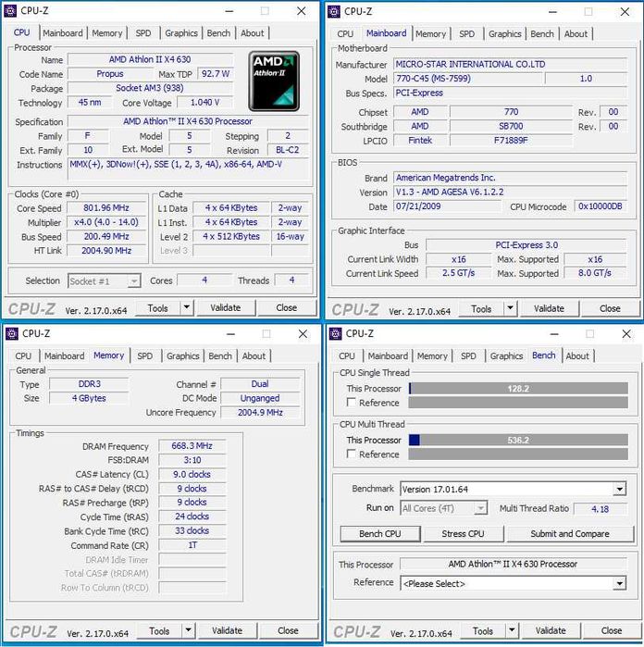Viewport: 644px width, 647px height.
Task: Click the single thread This Processor score bar
Action: [x=518, y=388]
